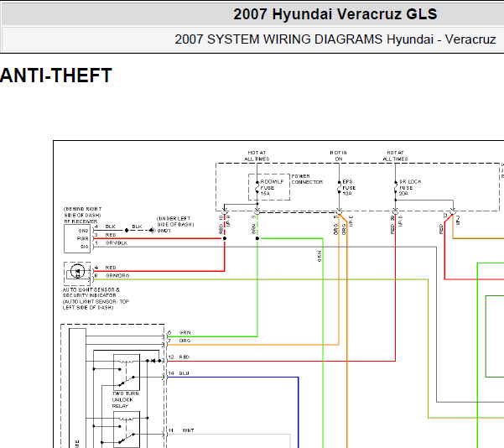Click the red wire splice dot below I/P-H
This screenshot has height=448, width=504.
(225, 238)
